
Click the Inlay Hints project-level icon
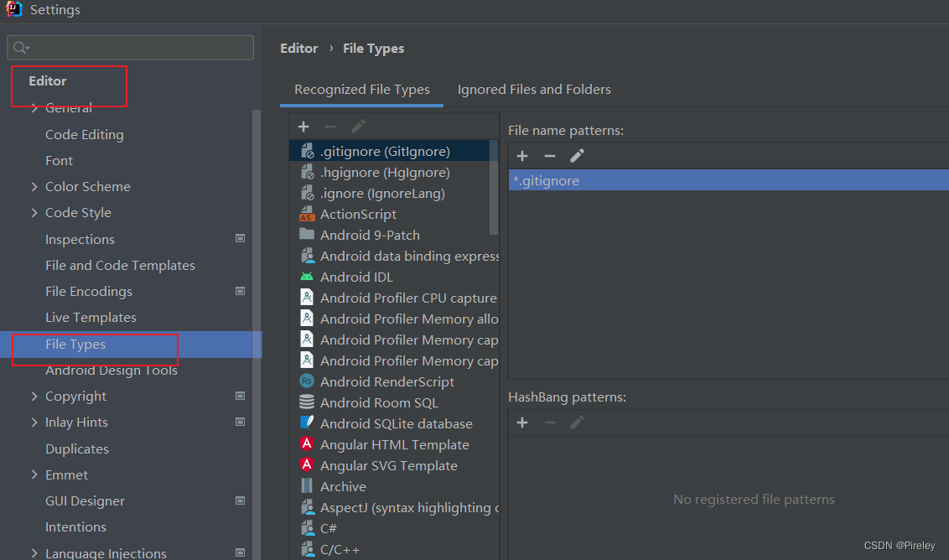[241, 422]
